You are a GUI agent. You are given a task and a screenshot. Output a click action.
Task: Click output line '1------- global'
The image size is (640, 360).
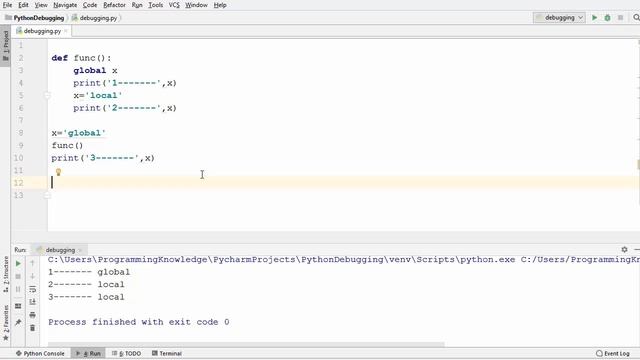point(89,272)
